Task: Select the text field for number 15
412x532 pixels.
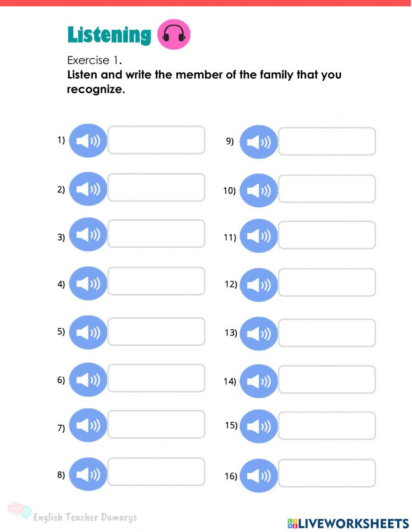Action: click(327, 426)
